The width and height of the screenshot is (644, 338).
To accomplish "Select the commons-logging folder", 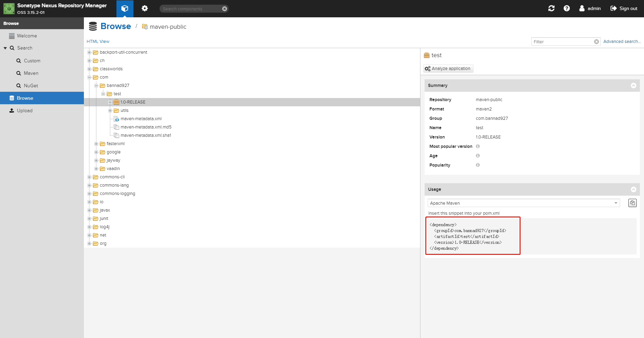I will click(118, 194).
